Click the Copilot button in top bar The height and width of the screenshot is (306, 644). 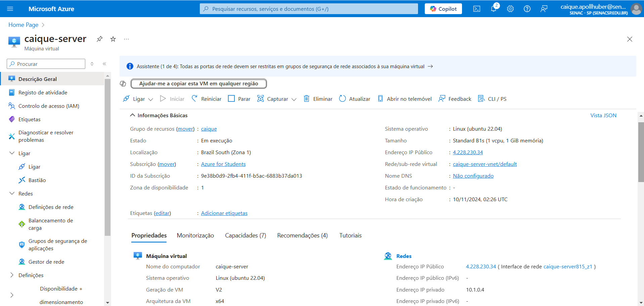click(x=443, y=9)
